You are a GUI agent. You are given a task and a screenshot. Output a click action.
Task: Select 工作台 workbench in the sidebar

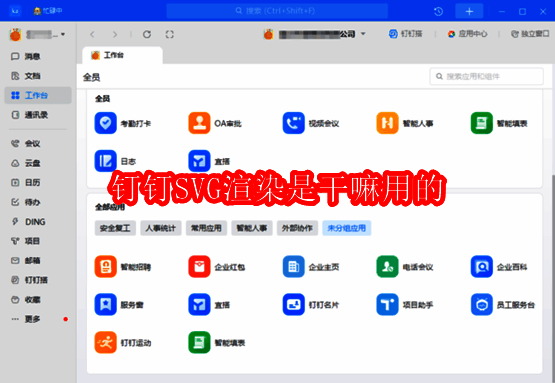38,95
